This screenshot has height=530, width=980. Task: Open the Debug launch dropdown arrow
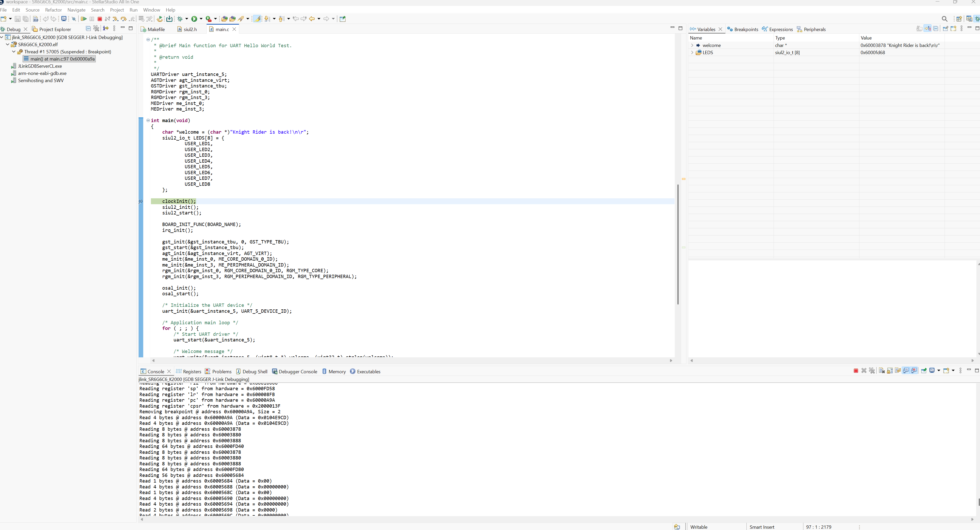click(186, 19)
